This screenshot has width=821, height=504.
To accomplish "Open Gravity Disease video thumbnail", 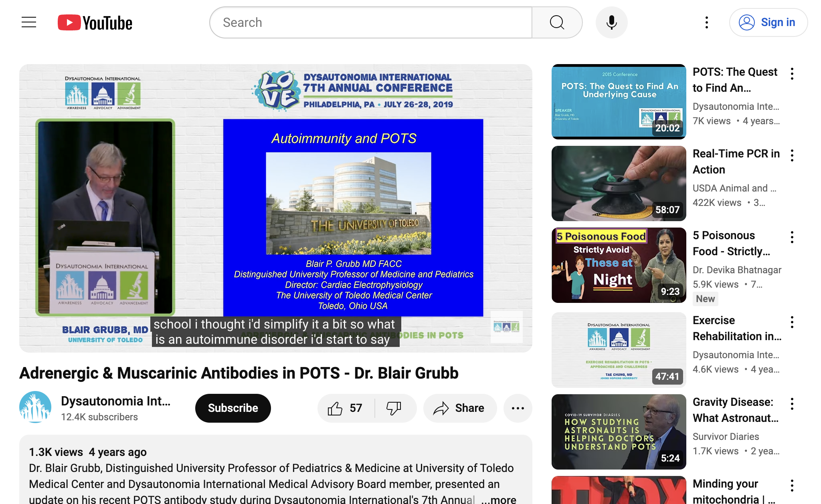I will 619,432.
